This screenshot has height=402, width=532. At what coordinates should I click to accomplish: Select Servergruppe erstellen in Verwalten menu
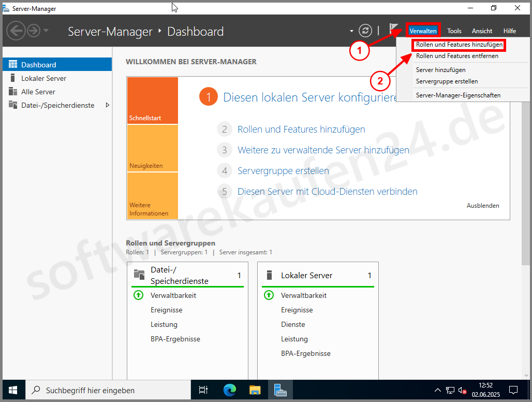(447, 81)
